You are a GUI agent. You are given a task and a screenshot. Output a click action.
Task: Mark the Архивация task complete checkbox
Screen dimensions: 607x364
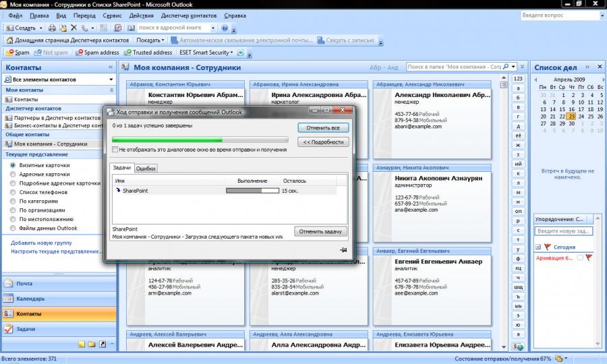pos(580,257)
